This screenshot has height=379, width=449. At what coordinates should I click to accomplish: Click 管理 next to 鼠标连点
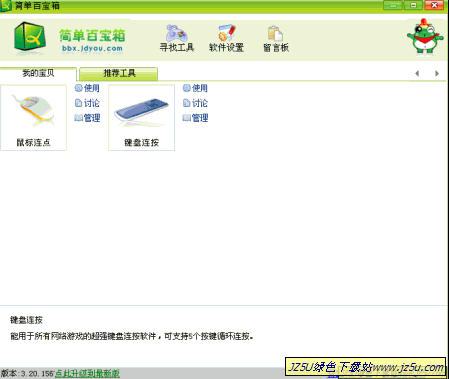pyautogui.click(x=87, y=118)
